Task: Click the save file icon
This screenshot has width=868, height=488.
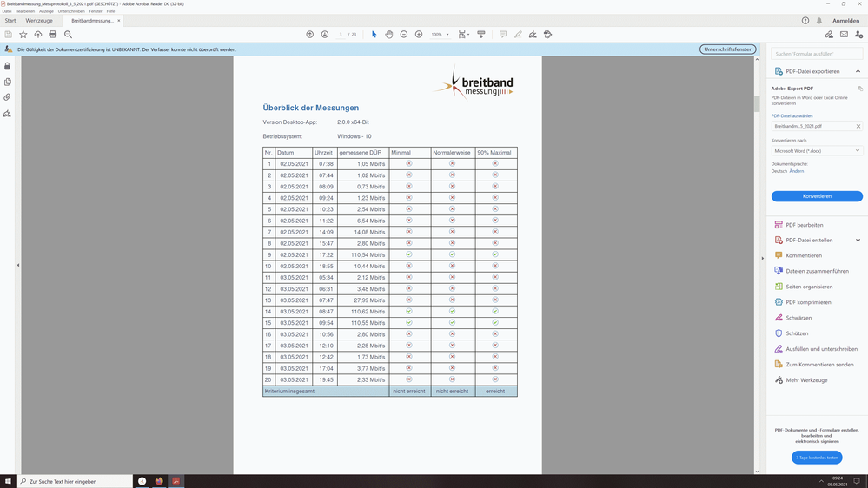Action: tap(9, 35)
